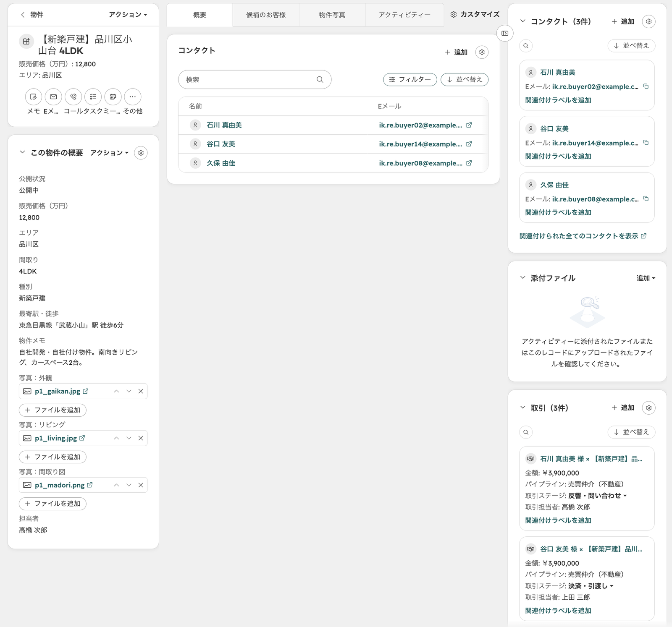
Task: Switch to the 物件写真 tab
Action: click(x=332, y=15)
